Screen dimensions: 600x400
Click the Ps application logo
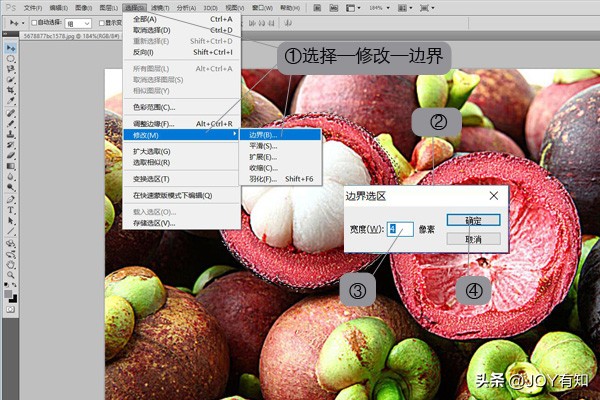(11, 7)
